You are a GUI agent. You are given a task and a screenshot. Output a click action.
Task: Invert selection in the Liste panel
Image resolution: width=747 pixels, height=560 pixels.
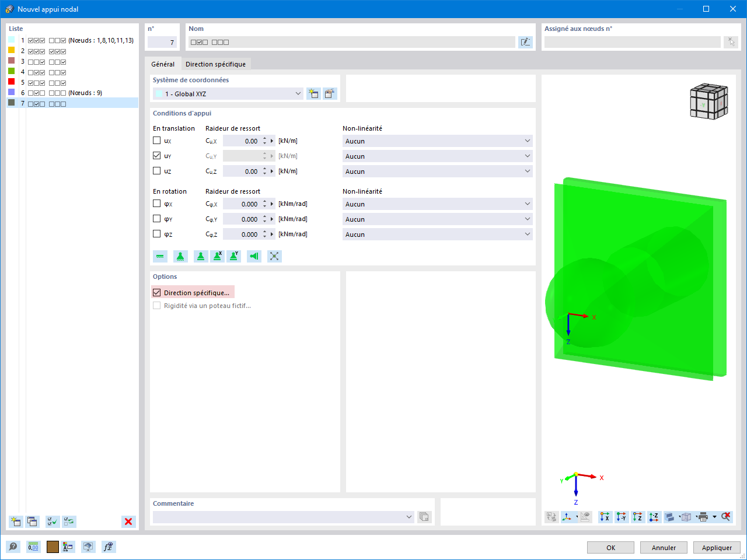tap(69, 521)
